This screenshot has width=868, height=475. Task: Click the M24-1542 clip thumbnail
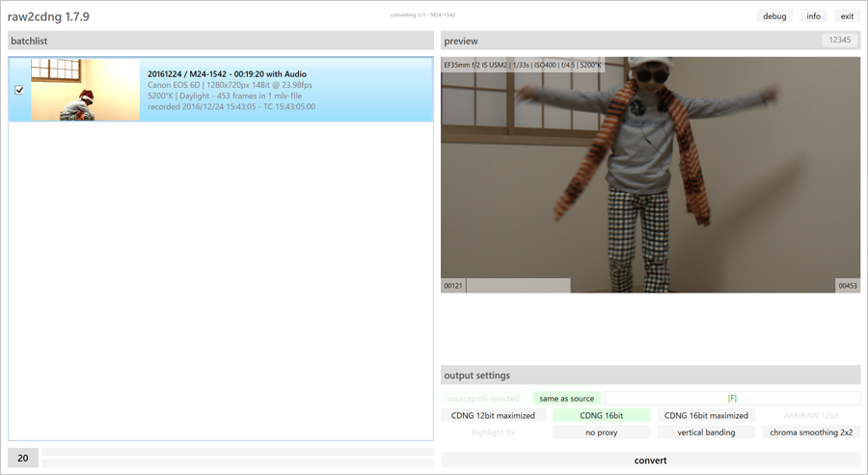(85, 90)
